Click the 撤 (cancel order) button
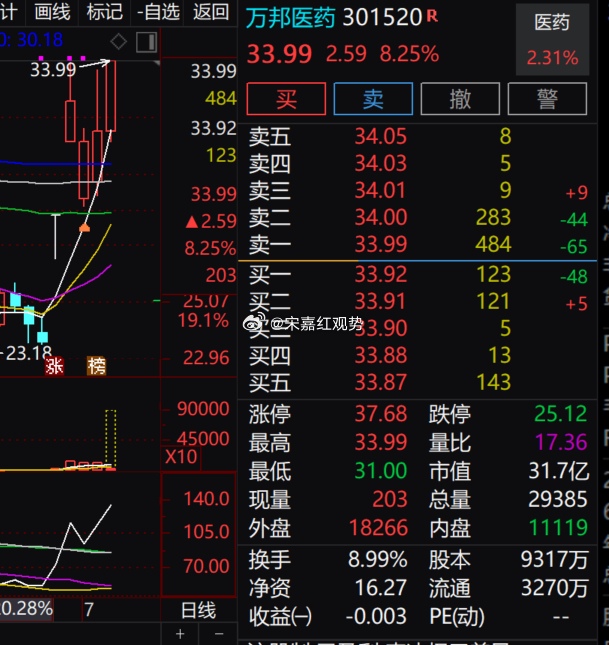 pos(460,99)
